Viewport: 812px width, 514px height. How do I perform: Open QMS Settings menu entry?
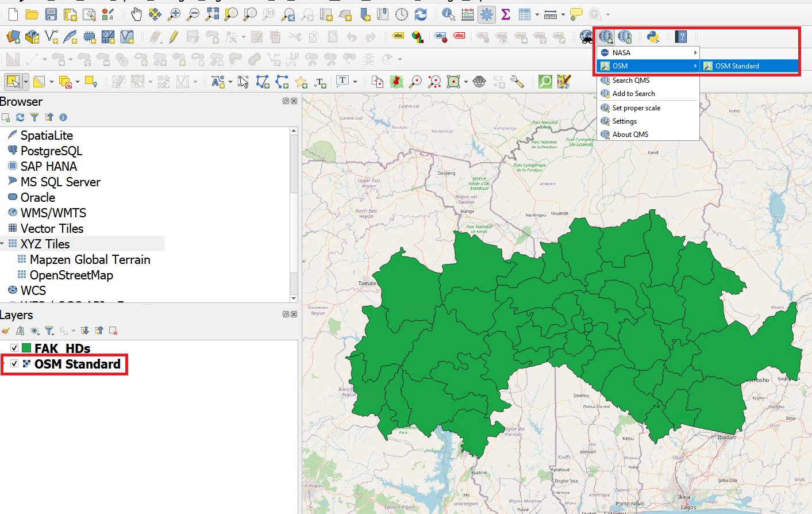coord(648,121)
